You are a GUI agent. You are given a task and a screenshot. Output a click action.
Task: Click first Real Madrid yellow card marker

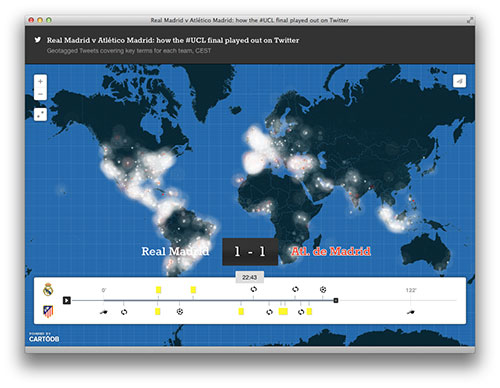(158, 290)
